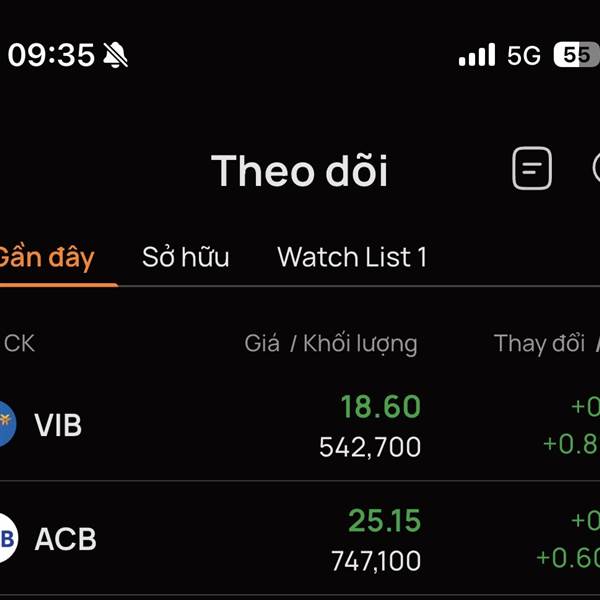Open the Sở hữu tab
Viewport: 600px width, 600px height.
[185, 257]
